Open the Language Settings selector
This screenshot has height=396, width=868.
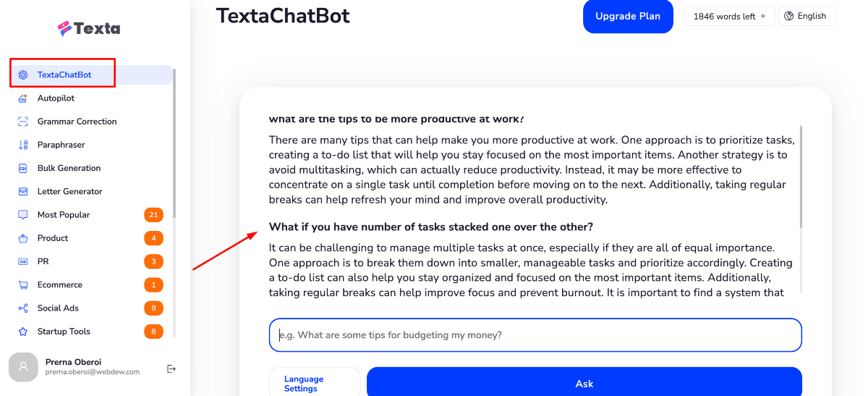[314, 384]
